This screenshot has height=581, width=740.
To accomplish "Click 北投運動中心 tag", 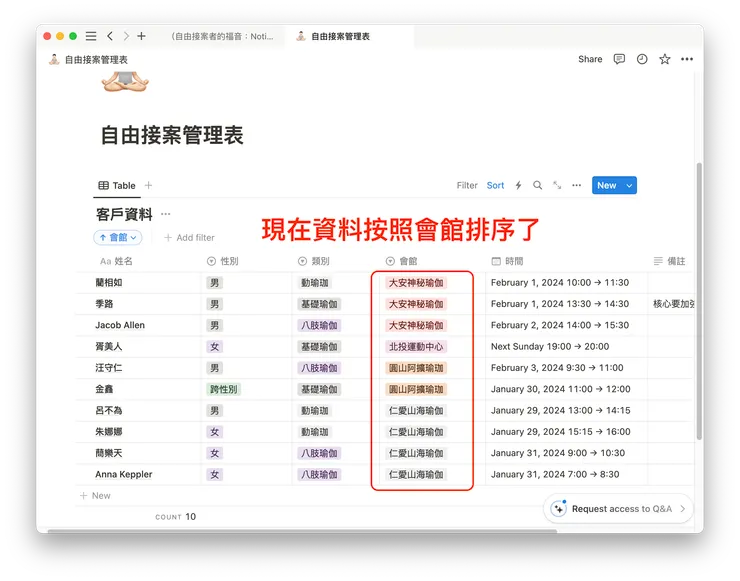I will click(x=416, y=347).
